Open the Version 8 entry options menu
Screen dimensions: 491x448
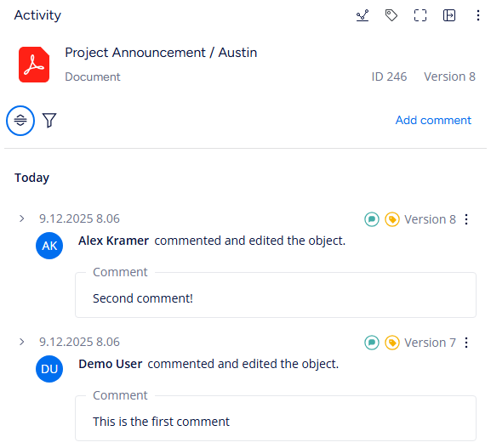[466, 219]
